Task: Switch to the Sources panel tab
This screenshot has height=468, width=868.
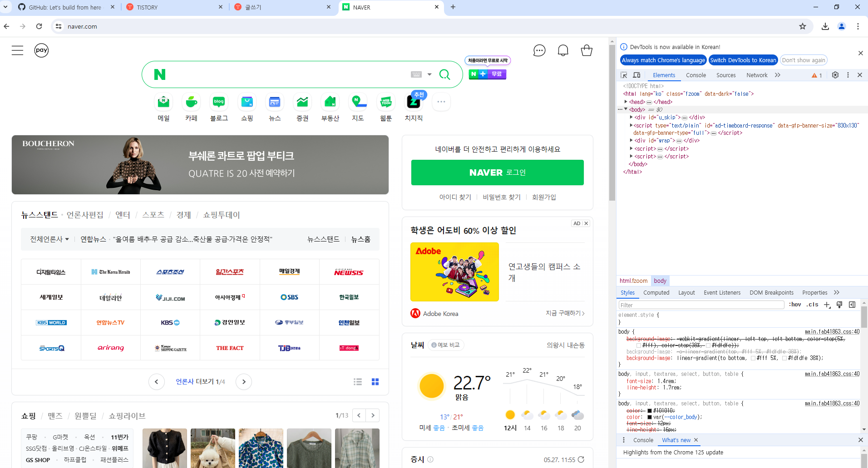Action: coord(726,75)
